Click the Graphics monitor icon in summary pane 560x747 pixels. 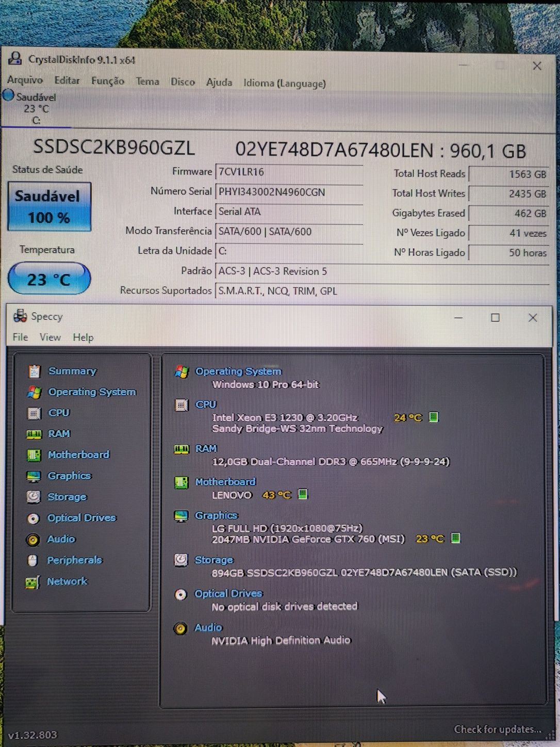(182, 516)
